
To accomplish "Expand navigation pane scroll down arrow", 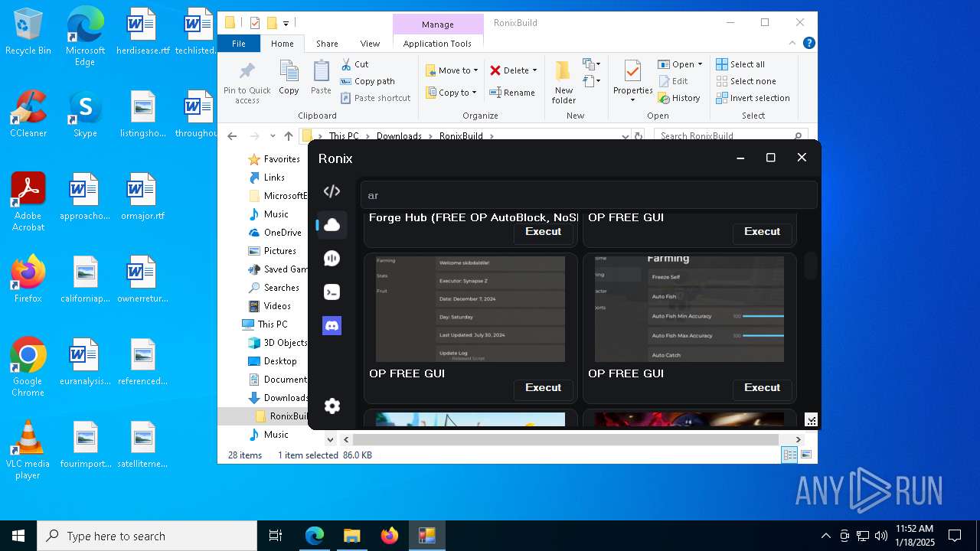I will (330, 439).
